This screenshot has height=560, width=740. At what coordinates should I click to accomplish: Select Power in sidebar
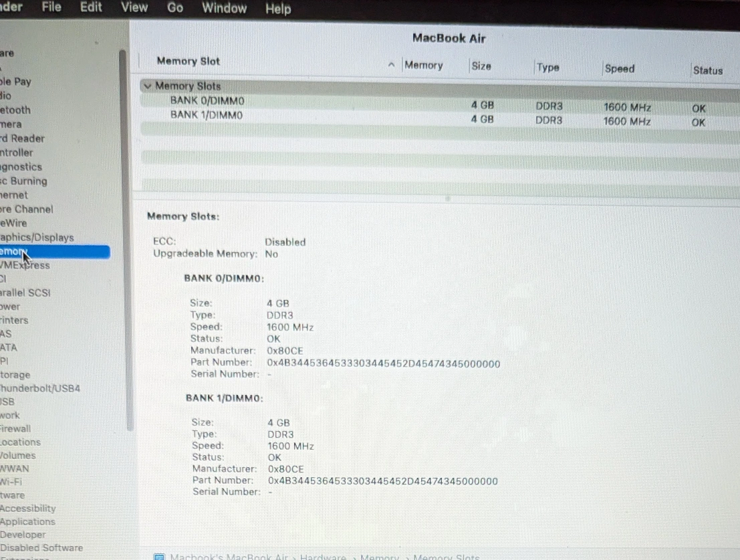tap(10, 306)
